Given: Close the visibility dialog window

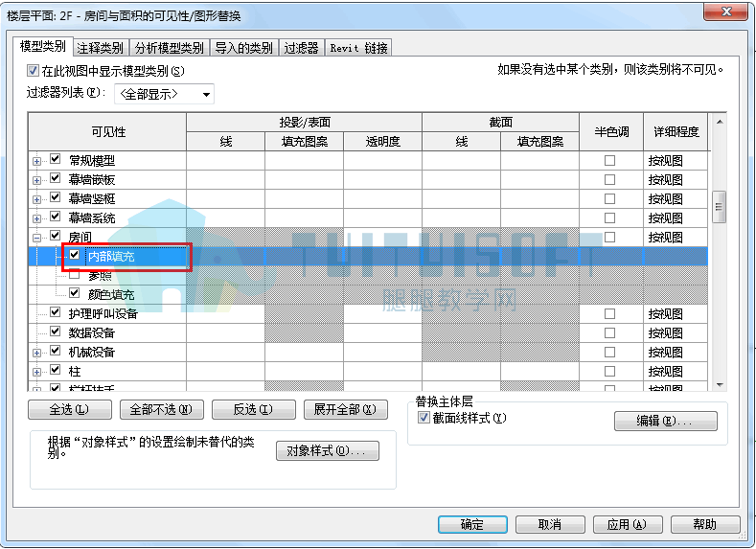Looking at the screenshot, I should coord(726,11).
